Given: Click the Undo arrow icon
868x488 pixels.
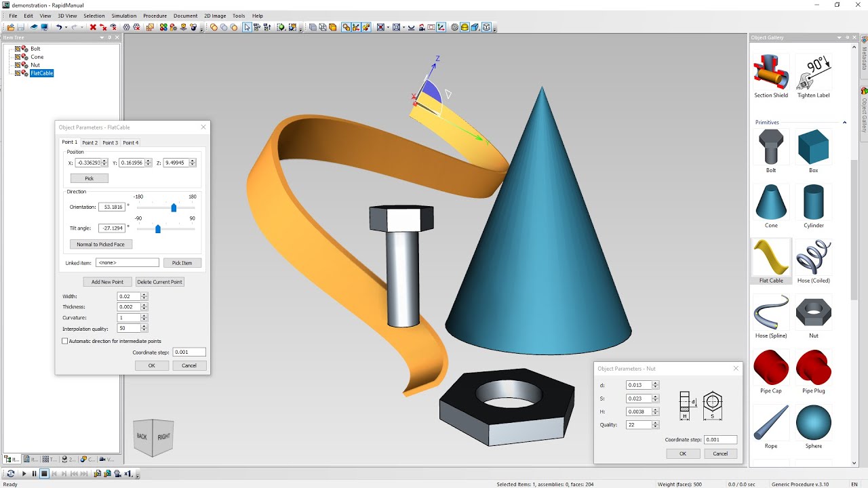Looking at the screenshot, I should click(59, 27).
